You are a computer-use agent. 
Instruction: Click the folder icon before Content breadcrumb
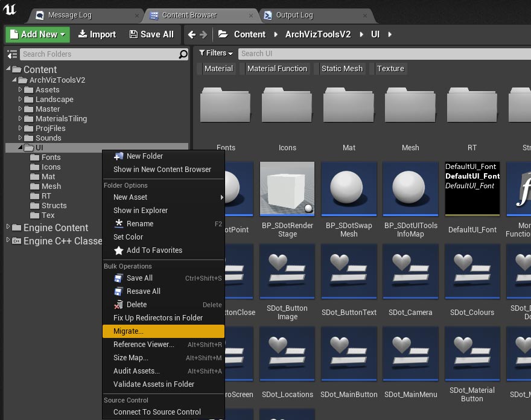click(x=223, y=34)
